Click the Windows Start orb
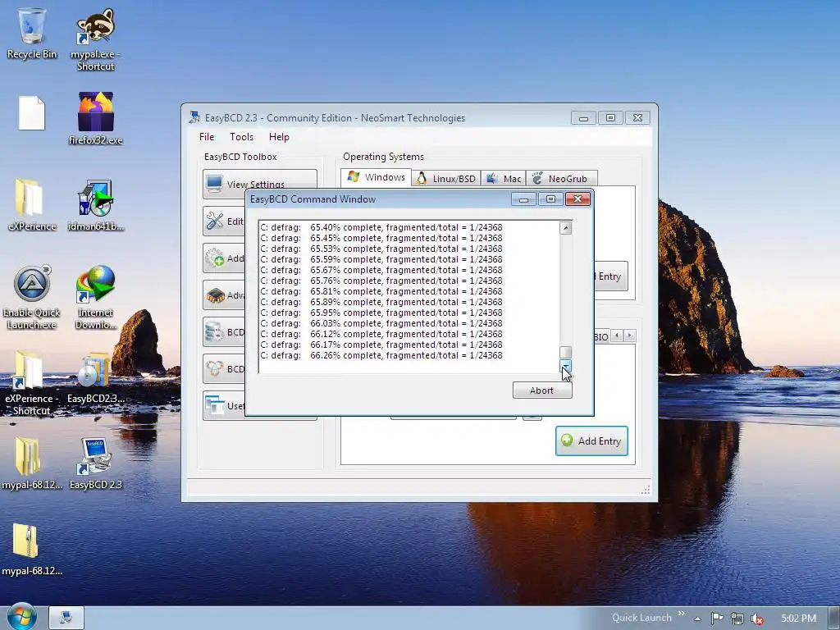Viewport: 840px width, 630px height. [22, 617]
